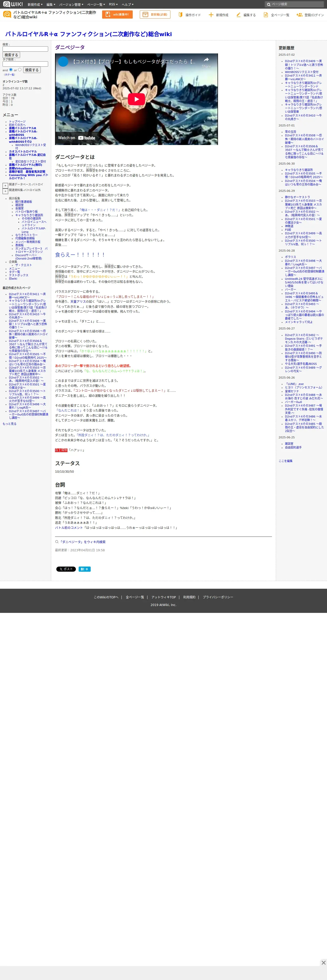Open the ページ一覧 dropdown menu
This screenshot has height=980, width=327.
click(96, 5)
